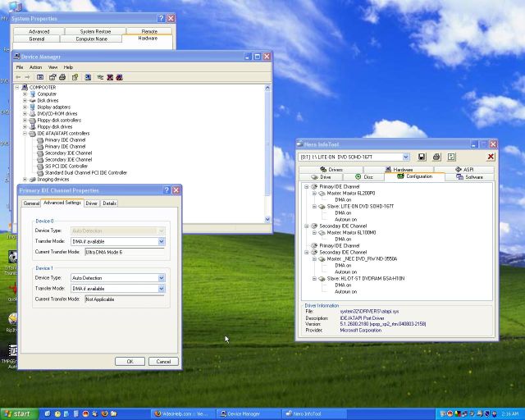Open the Drive tab in Nero InfoTool
Image resolution: width=525 pixels, height=420 pixels.
[x=321, y=177]
